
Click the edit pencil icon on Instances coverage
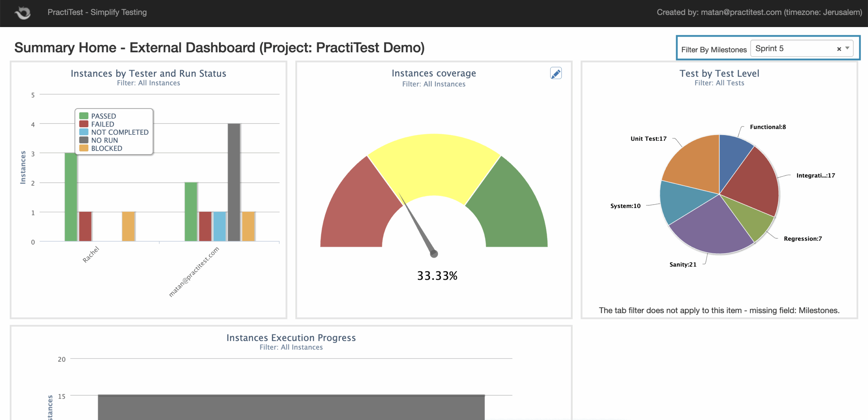556,73
